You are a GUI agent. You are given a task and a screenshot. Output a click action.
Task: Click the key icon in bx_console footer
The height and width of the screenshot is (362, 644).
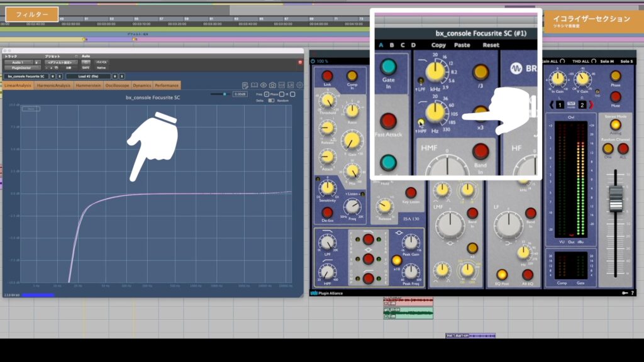(x=625, y=293)
